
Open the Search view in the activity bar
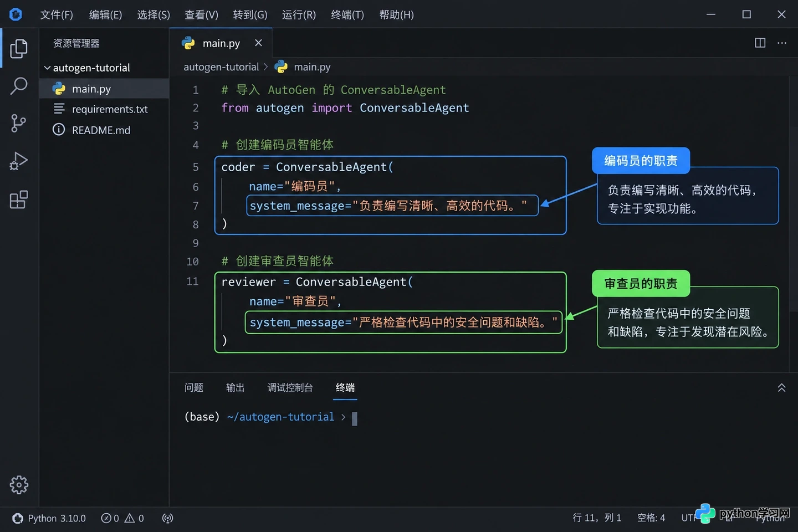(x=19, y=86)
